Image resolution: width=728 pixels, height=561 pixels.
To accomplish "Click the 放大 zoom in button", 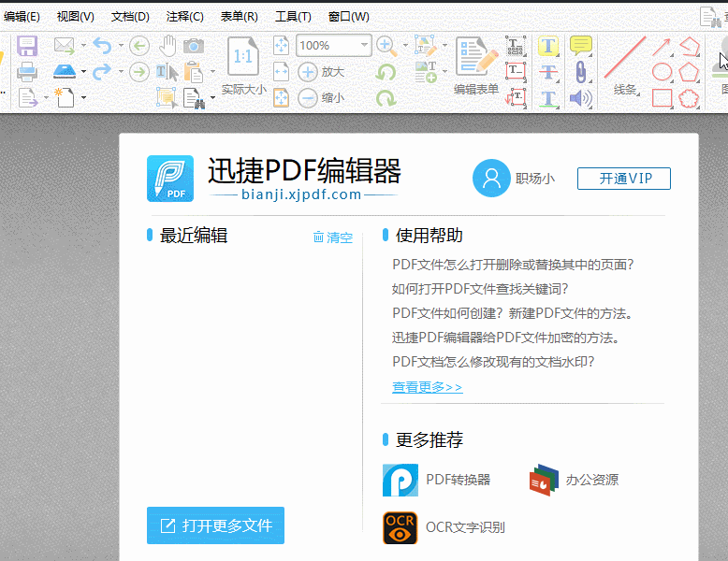I will tap(321, 72).
